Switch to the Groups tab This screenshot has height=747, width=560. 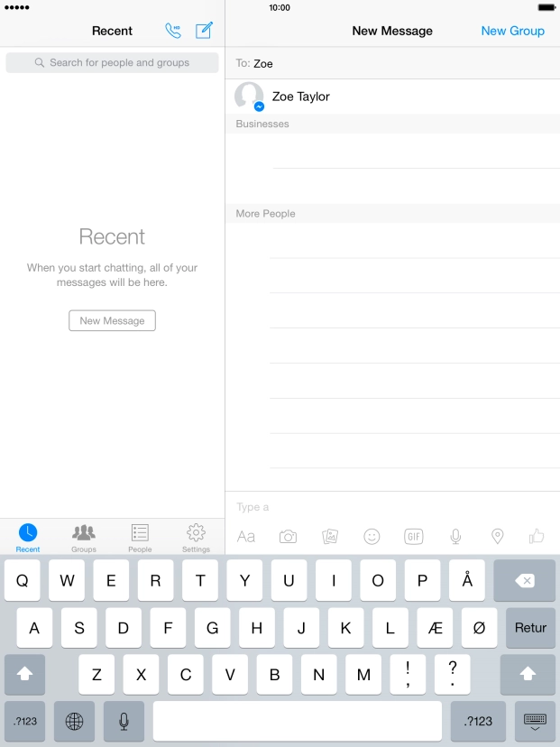point(84,538)
